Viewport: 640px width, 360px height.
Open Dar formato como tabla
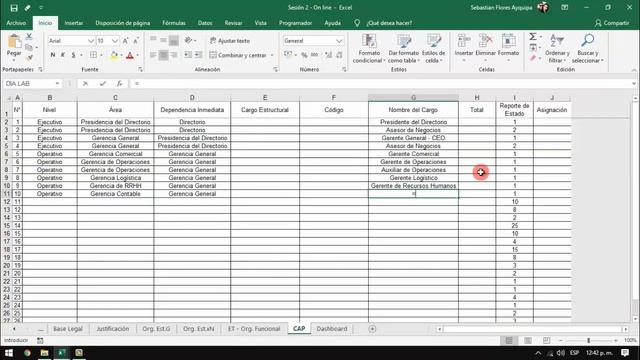click(x=404, y=49)
